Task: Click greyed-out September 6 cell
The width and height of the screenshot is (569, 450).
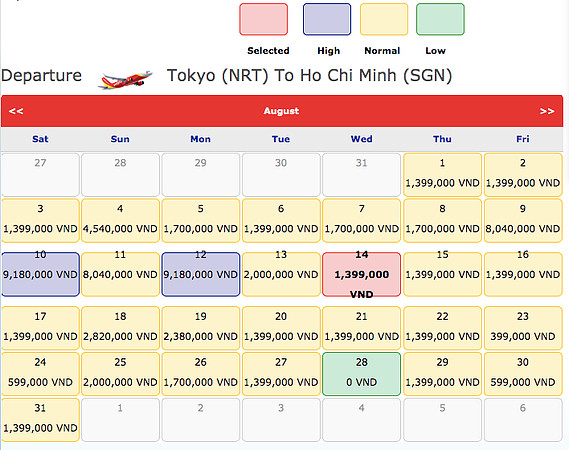Action: 523,420
